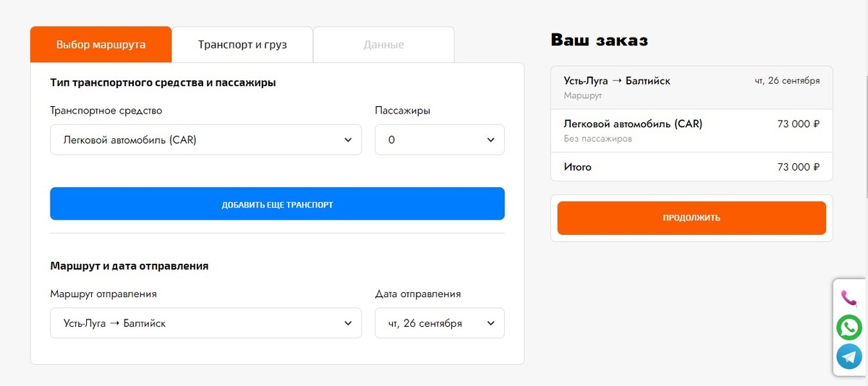Click the Итого total row
868x386 pixels.
pos(691,167)
